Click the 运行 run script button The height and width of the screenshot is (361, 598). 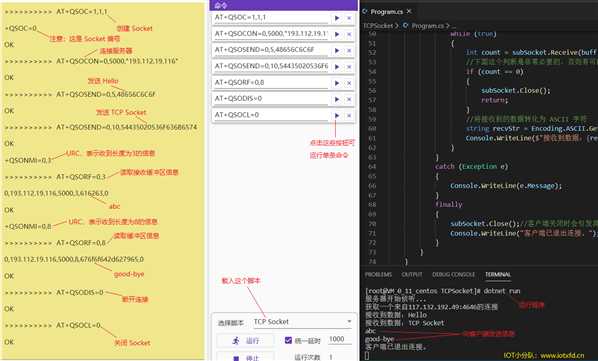[245, 340]
